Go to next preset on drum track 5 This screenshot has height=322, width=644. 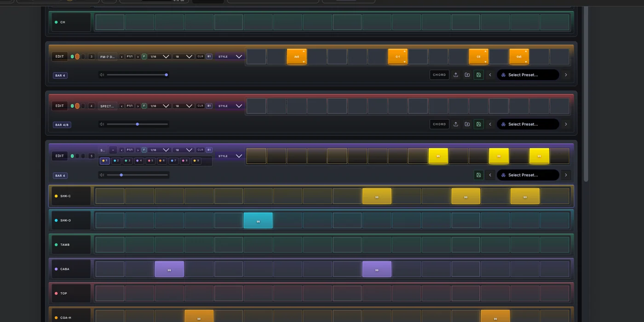pyautogui.click(x=566, y=175)
